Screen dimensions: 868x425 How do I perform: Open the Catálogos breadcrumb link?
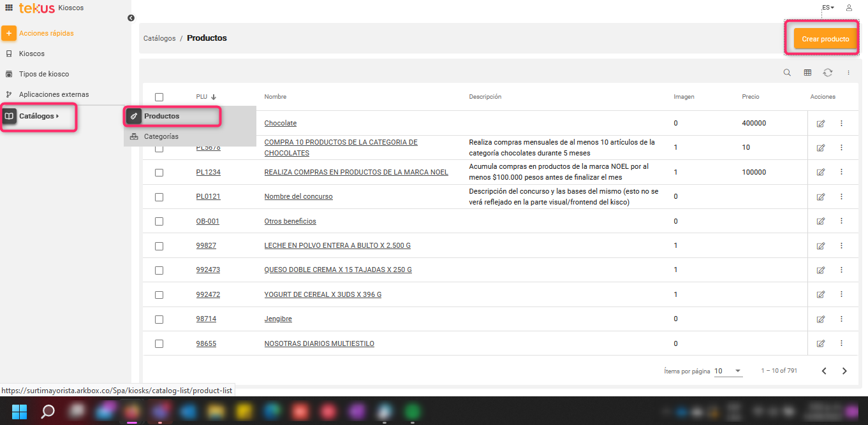[159, 38]
